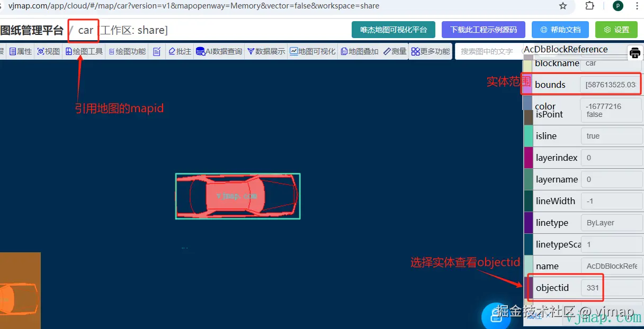Click the magenta swatch beside layerindex
The height and width of the screenshot is (329, 644).
coord(528,158)
